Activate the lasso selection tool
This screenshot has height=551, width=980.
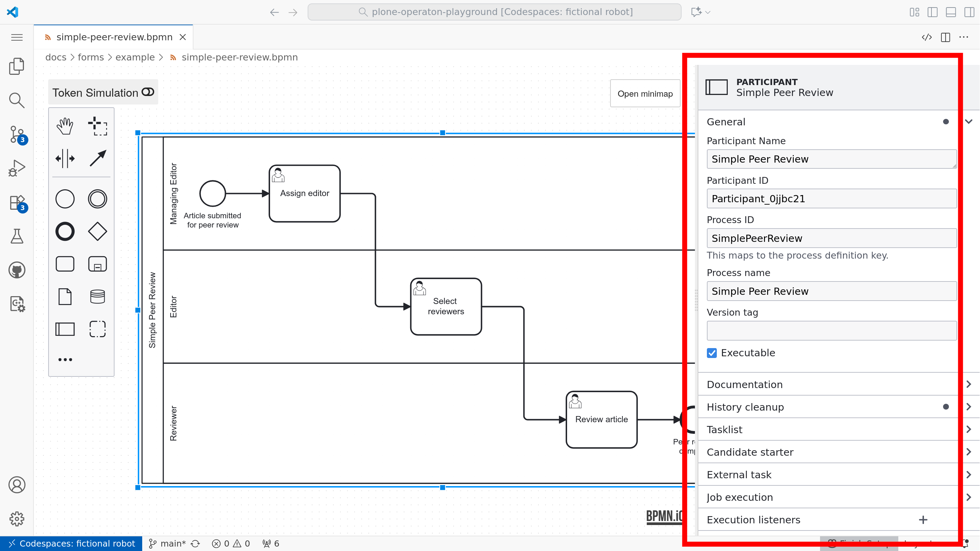coord(97,125)
